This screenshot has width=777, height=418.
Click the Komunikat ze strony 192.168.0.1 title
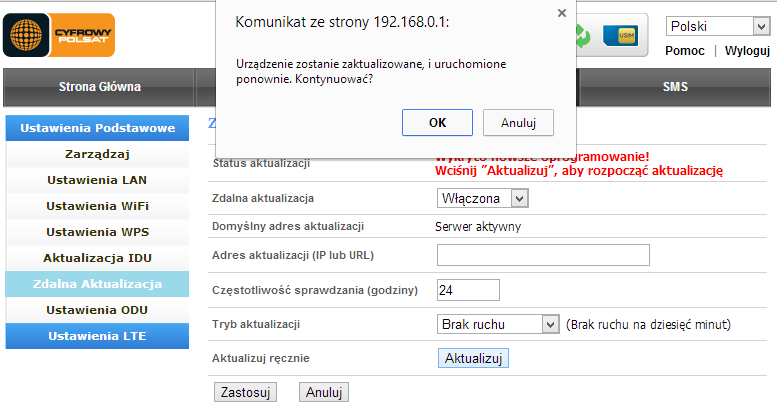tap(342, 22)
